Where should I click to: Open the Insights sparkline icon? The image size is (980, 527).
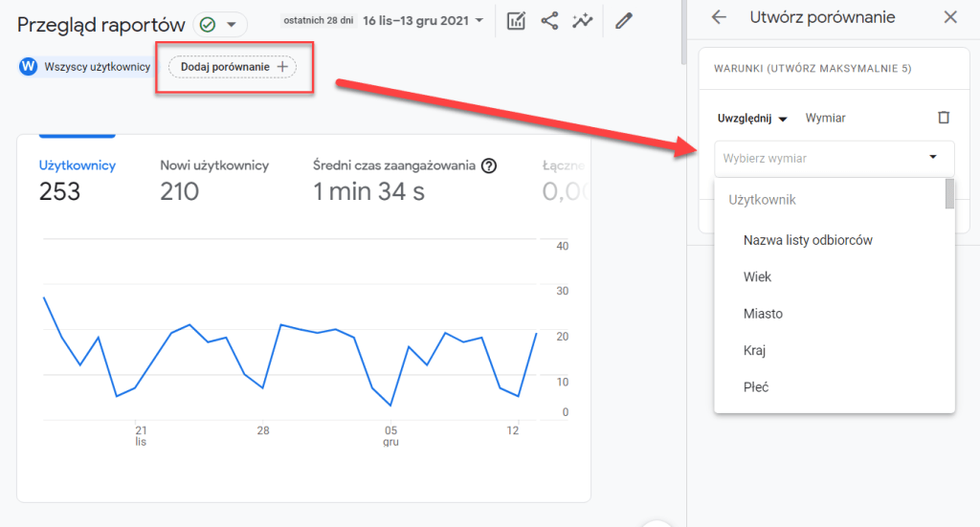(x=583, y=21)
